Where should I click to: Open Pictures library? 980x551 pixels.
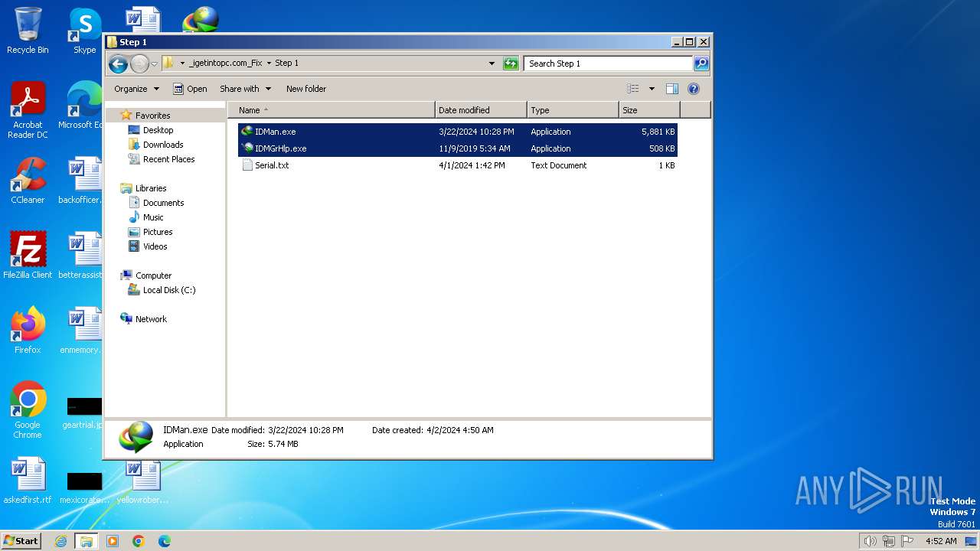click(158, 232)
